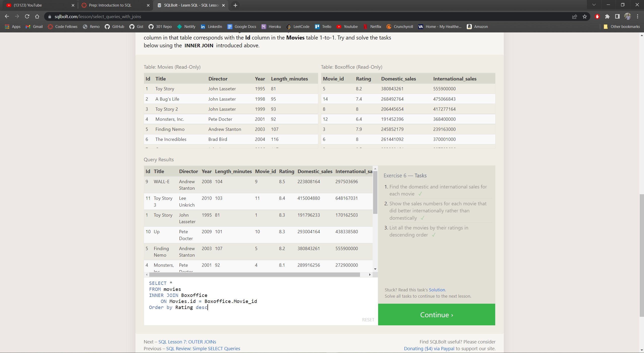Expand Other bookmarks folder
The height and width of the screenshot is (353, 644).
[x=622, y=27]
